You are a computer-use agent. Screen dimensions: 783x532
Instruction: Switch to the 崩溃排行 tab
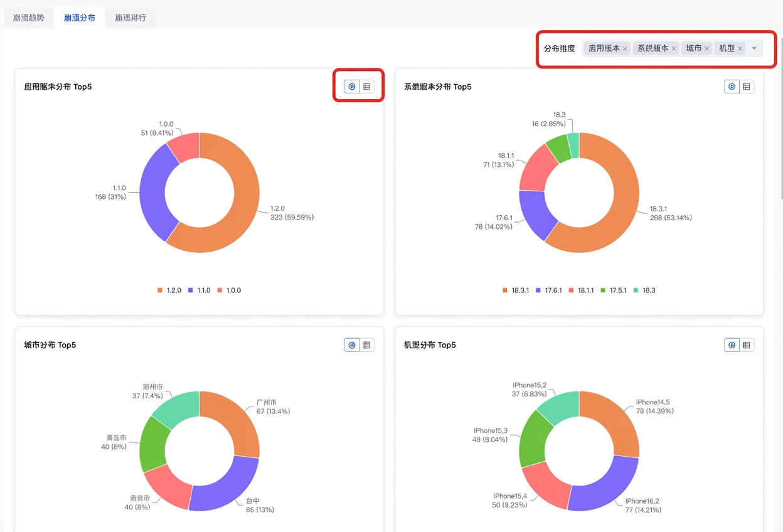click(x=130, y=18)
